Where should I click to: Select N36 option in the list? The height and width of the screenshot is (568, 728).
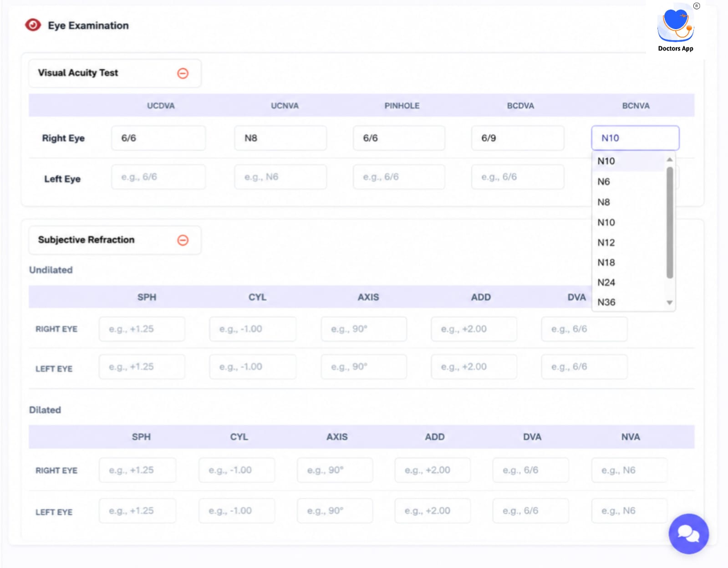coord(629,302)
